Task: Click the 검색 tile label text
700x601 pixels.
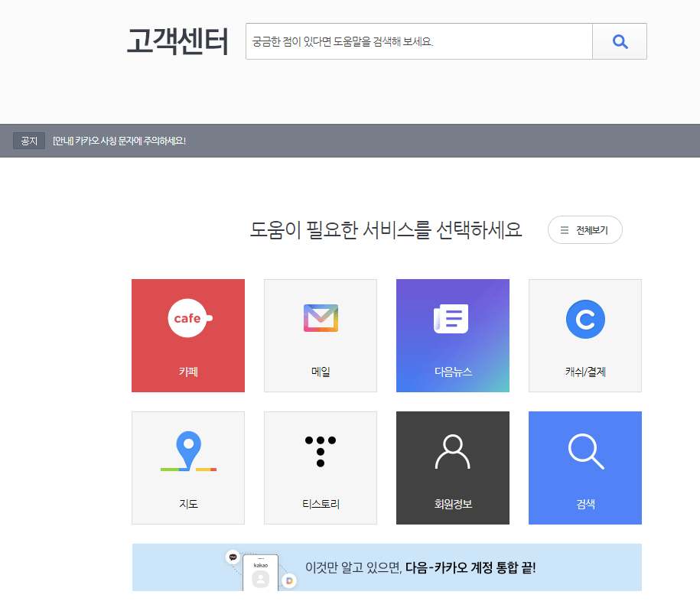Action: coord(585,504)
